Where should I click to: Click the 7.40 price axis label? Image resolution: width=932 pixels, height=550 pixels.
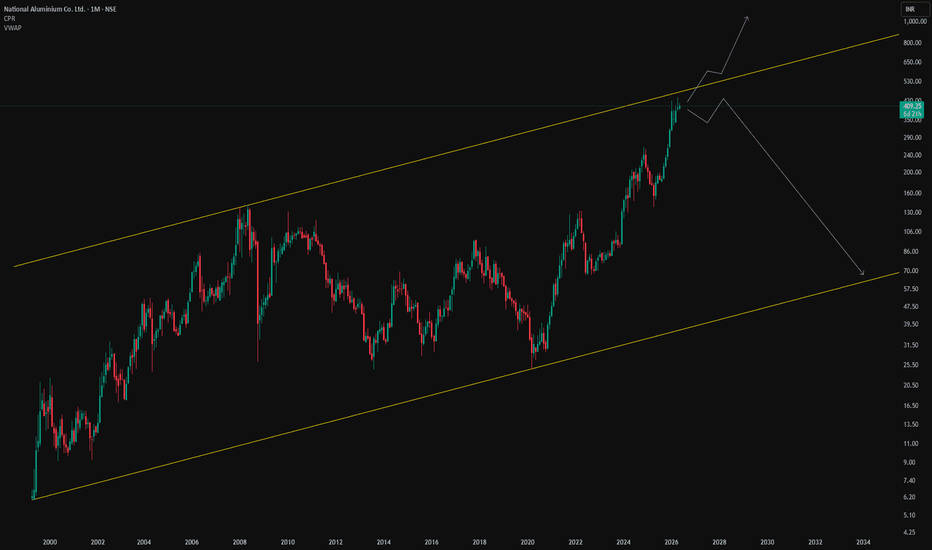coord(909,480)
